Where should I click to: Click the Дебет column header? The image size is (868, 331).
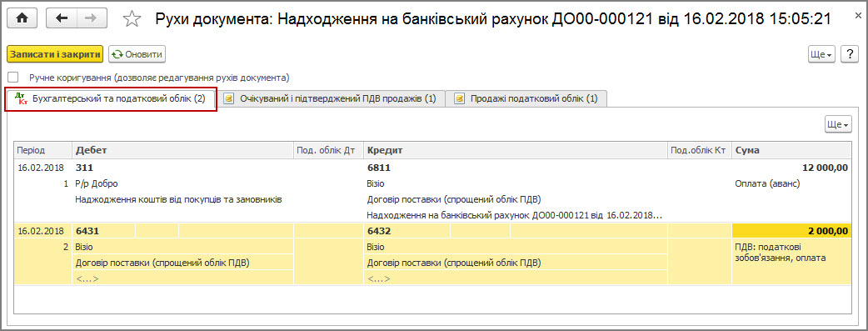click(x=182, y=150)
